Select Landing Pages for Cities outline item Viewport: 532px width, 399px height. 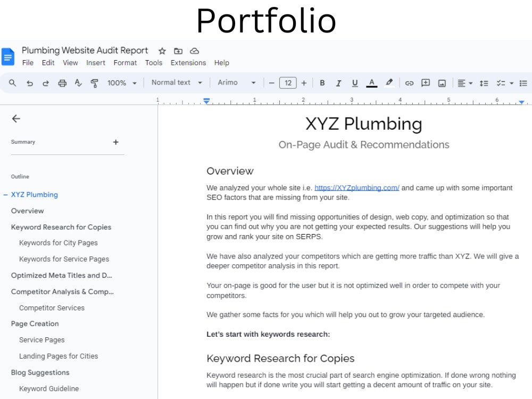59,356
